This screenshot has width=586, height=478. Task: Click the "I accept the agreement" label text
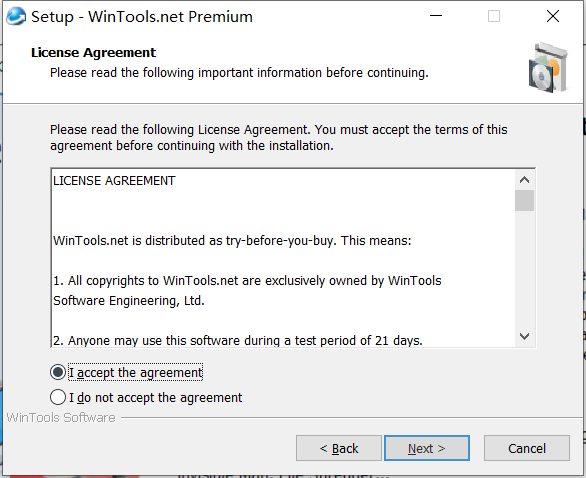pyautogui.click(x=135, y=373)
